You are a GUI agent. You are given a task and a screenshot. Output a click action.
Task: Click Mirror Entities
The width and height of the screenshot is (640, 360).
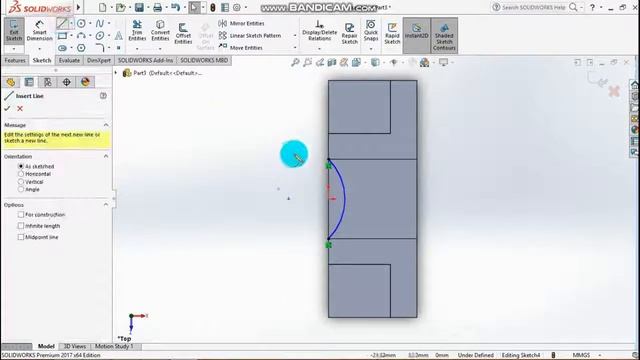click(241, 23)
